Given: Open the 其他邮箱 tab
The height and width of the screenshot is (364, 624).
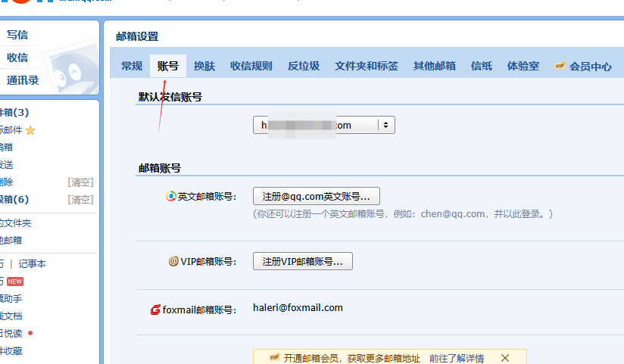Looking at the screenshot, I should coord(435,66).
